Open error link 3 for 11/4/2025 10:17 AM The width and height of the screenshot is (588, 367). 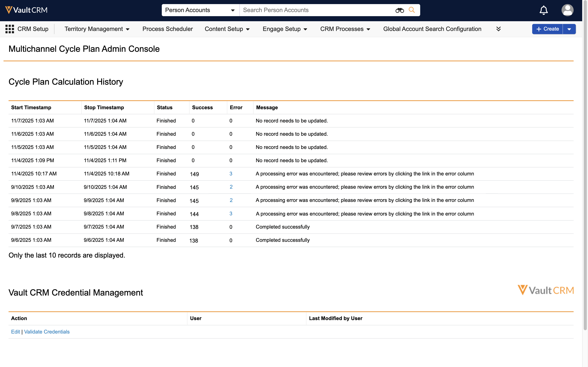231,173
